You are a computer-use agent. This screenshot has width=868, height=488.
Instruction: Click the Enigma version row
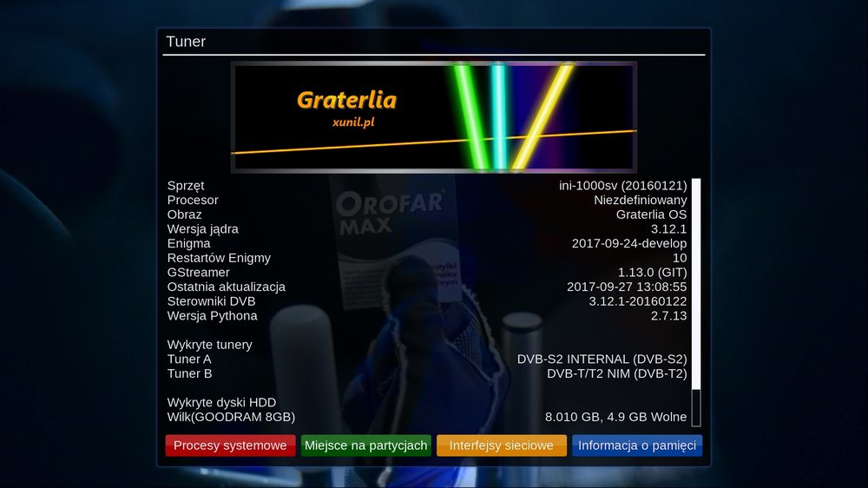427,243
